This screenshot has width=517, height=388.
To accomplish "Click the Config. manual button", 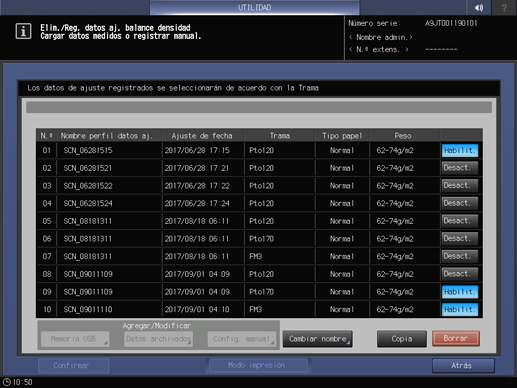I will click(x=242, y=339).
